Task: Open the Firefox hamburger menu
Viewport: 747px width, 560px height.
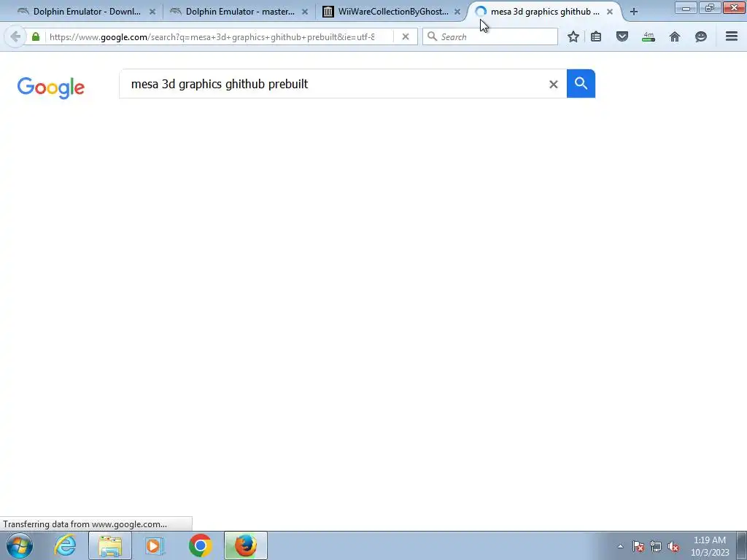Action: coord(732,36)
